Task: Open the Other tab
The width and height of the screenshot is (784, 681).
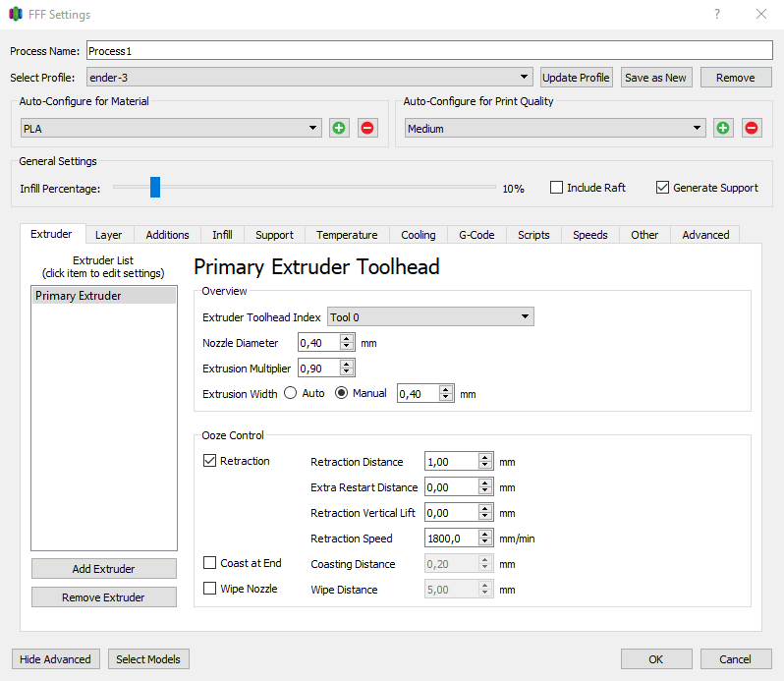Action: pos(644,235)
